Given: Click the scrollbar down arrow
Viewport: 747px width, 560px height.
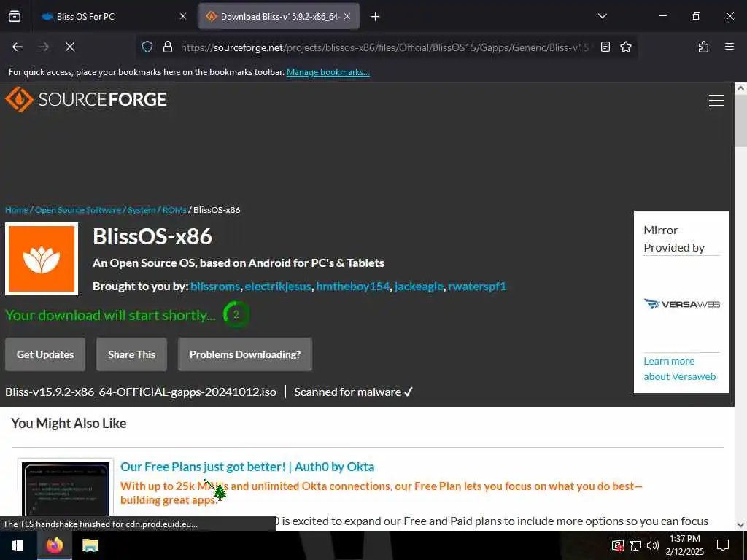Looking at the screenshot, I should pos(740,525).
